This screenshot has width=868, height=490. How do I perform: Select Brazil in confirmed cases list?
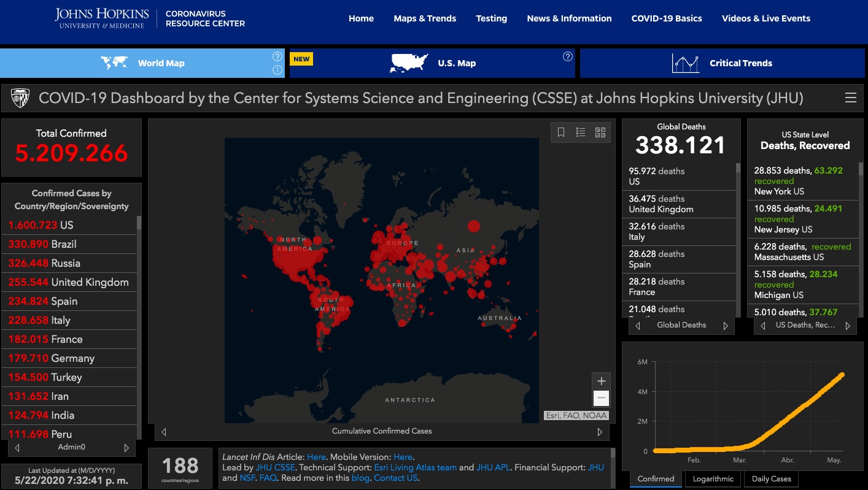(x=64, y=244)
